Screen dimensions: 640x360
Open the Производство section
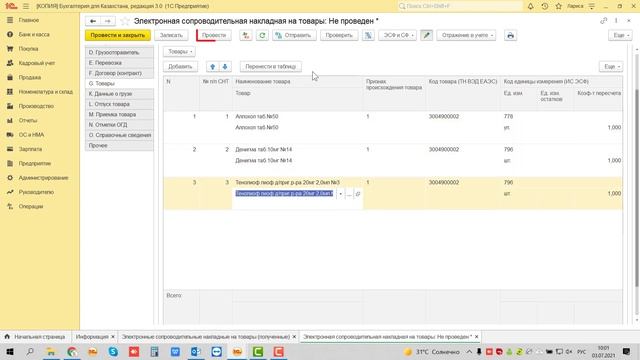36,106
